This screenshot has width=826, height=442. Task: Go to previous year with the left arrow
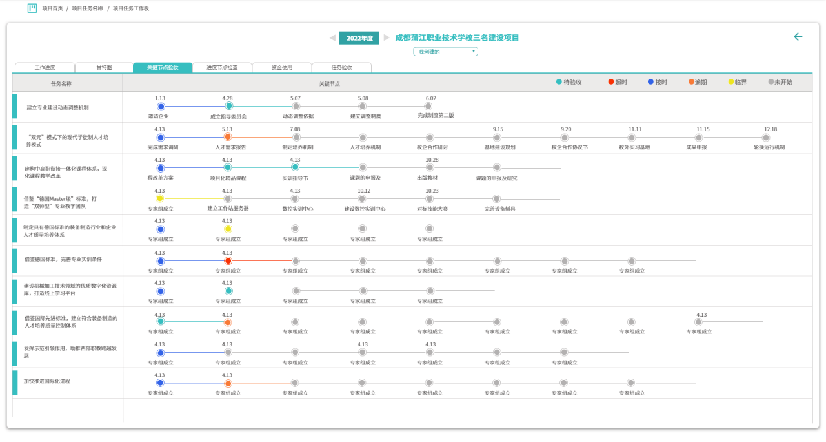tap(331, 38)
